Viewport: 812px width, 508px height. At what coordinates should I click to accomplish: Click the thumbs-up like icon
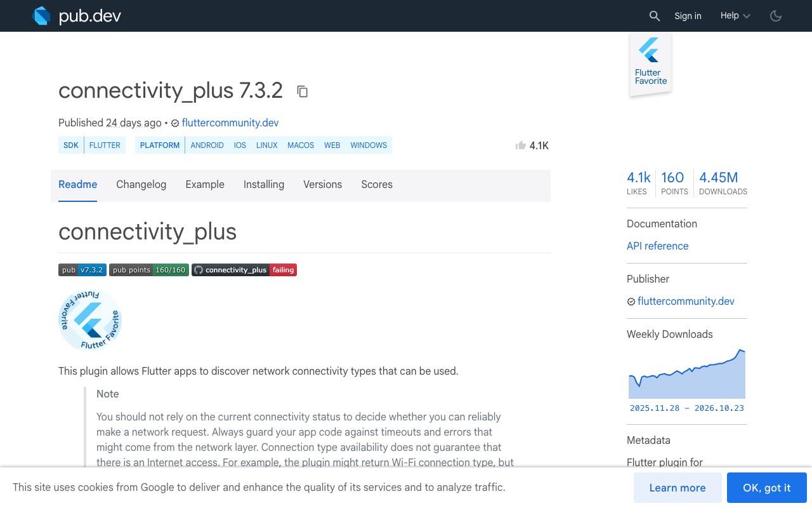point(521,145)
